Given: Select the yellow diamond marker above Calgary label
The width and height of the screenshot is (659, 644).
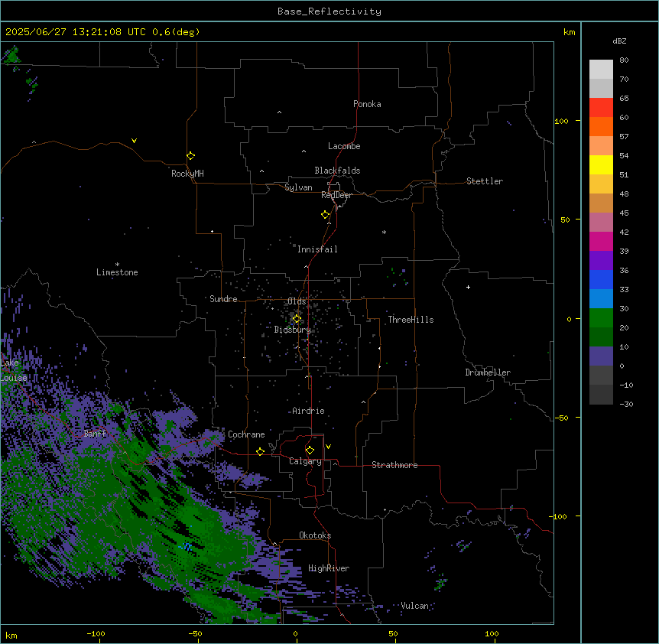Looking at the screenshot, I should coord(310,450).
